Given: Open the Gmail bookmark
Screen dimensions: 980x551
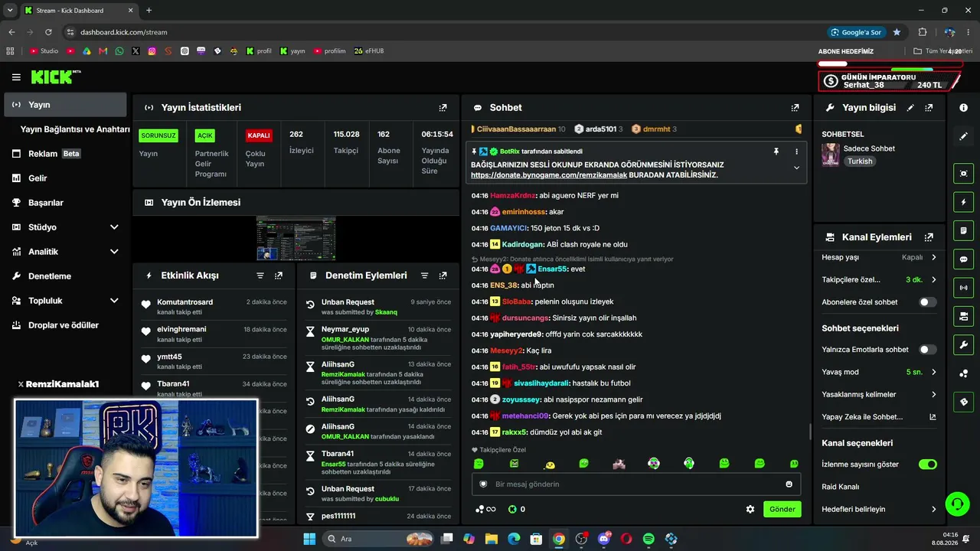Looking at the screenshot, I should click(103, 51).
